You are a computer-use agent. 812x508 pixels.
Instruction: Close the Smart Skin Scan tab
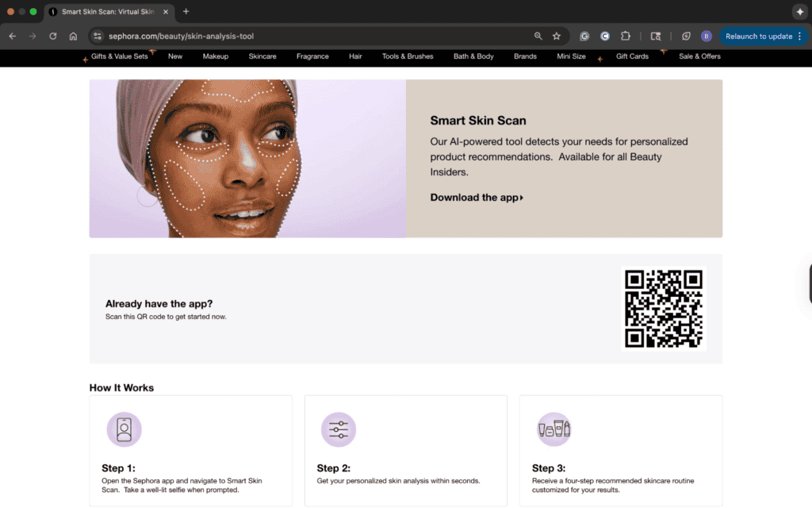tap(166, 11)
